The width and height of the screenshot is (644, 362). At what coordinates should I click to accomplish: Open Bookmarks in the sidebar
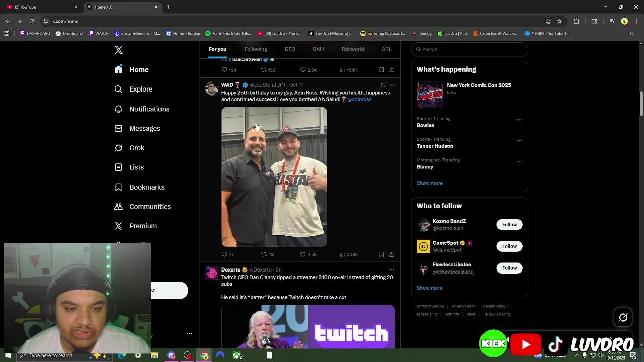(x=139, y=187)
